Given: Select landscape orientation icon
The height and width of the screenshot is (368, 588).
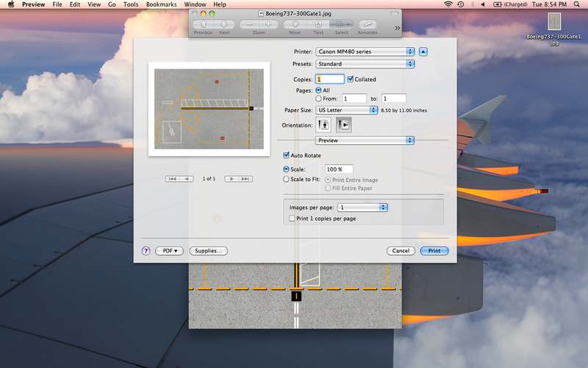Looking at the screenshot, I should [x=343, y=125].
